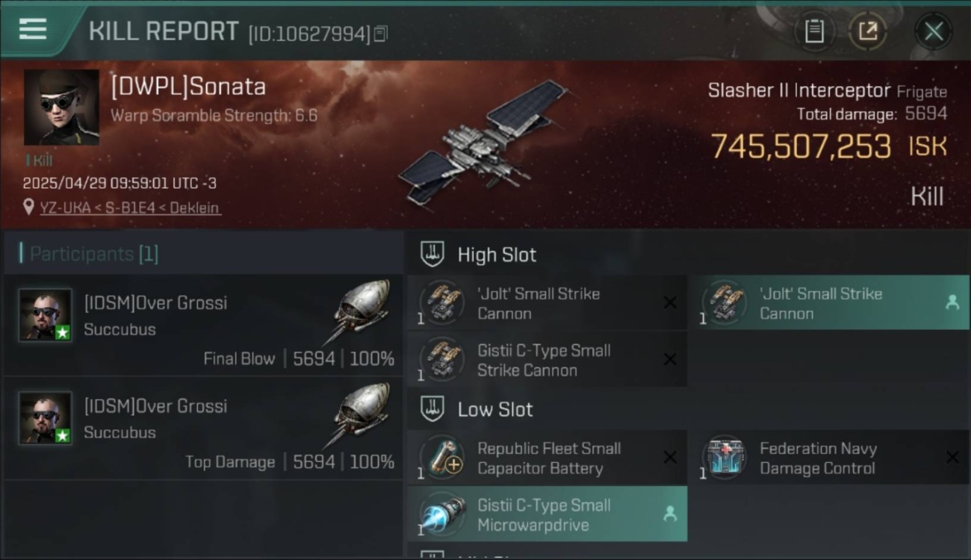Screen dimensions: 971x560
Task: Click the clipboard report icon
Action: 814,31
